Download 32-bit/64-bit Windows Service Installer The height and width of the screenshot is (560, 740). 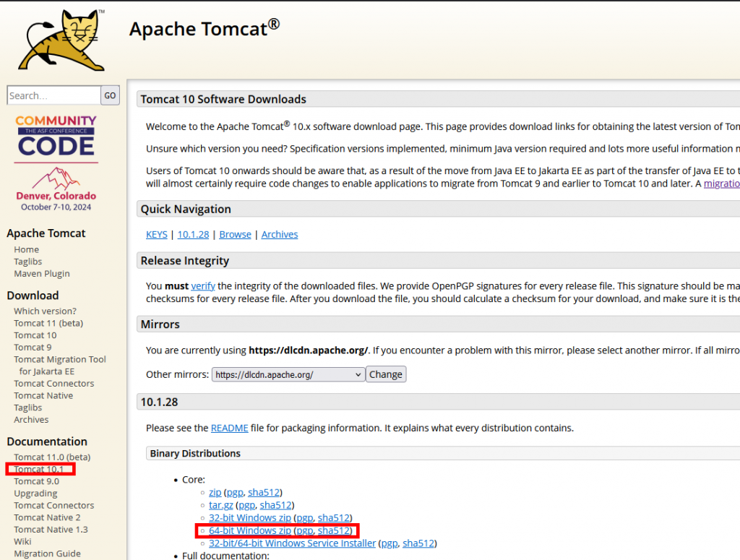292,543
